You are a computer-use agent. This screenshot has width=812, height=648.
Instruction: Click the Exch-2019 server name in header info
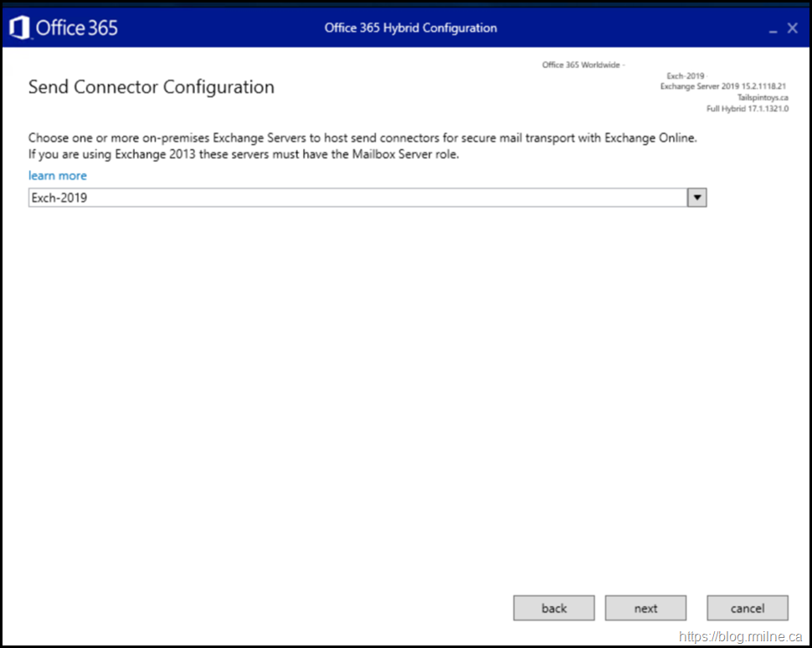(686, 76)
